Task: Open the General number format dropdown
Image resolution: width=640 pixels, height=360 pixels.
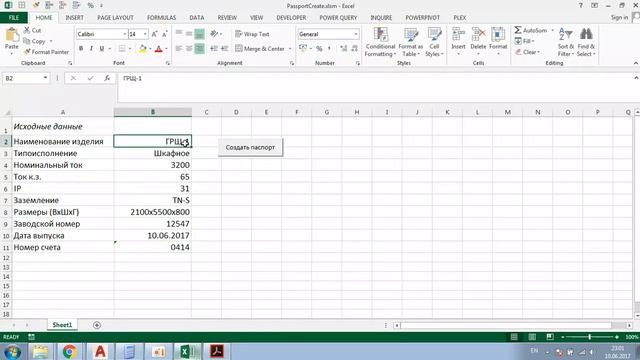Action: click(356, 34)
